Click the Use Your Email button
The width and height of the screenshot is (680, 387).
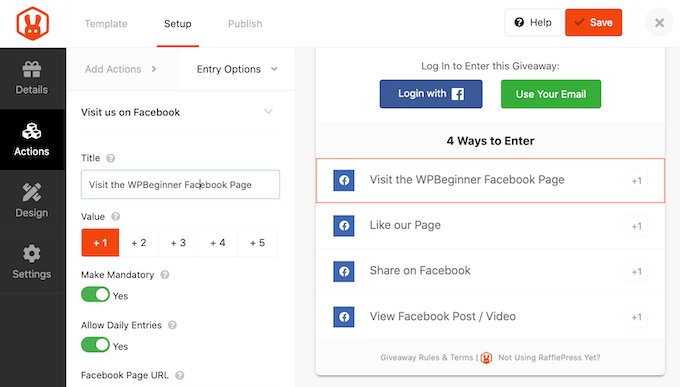551,94
